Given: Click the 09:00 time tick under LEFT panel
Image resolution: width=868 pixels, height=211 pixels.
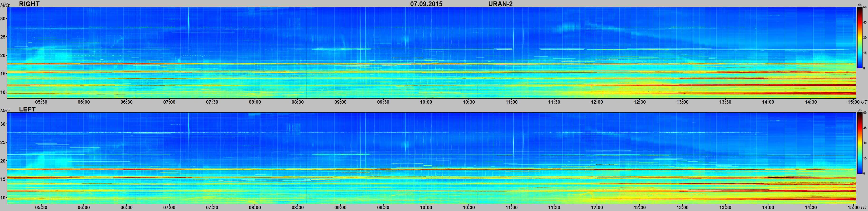Looking at the screenshot, I should [x=340, y=208].
